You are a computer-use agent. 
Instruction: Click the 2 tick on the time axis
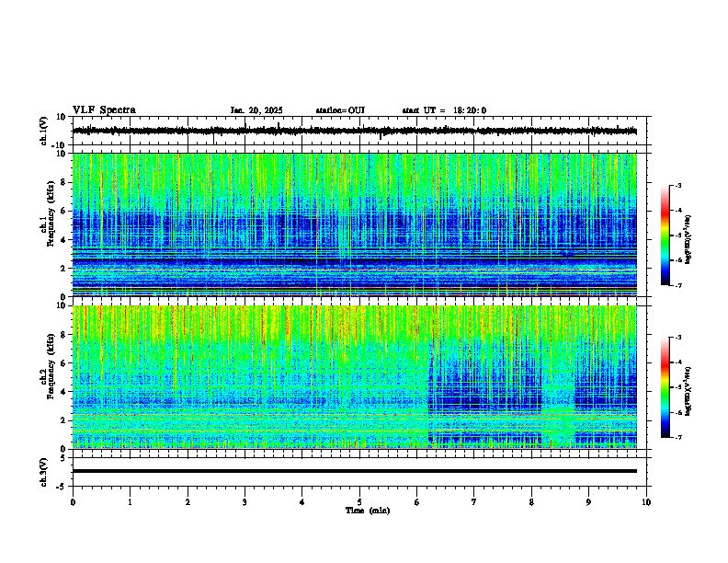point(188,502)
